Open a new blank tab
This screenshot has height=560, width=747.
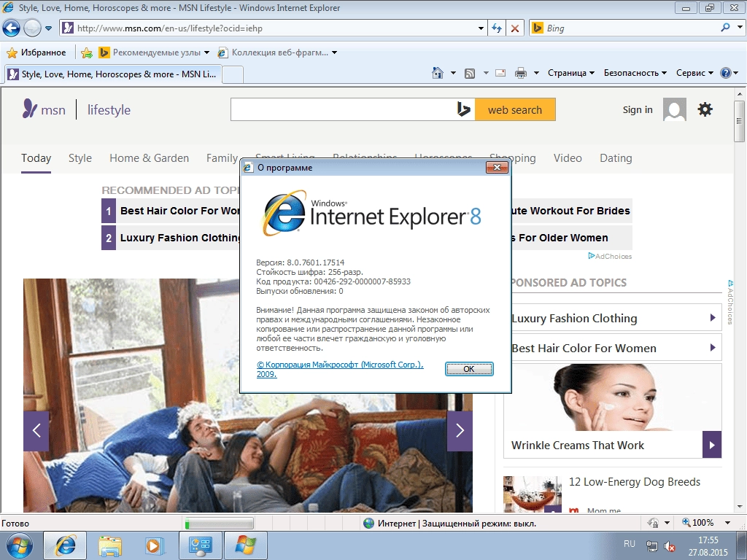[x=233, y=75]
